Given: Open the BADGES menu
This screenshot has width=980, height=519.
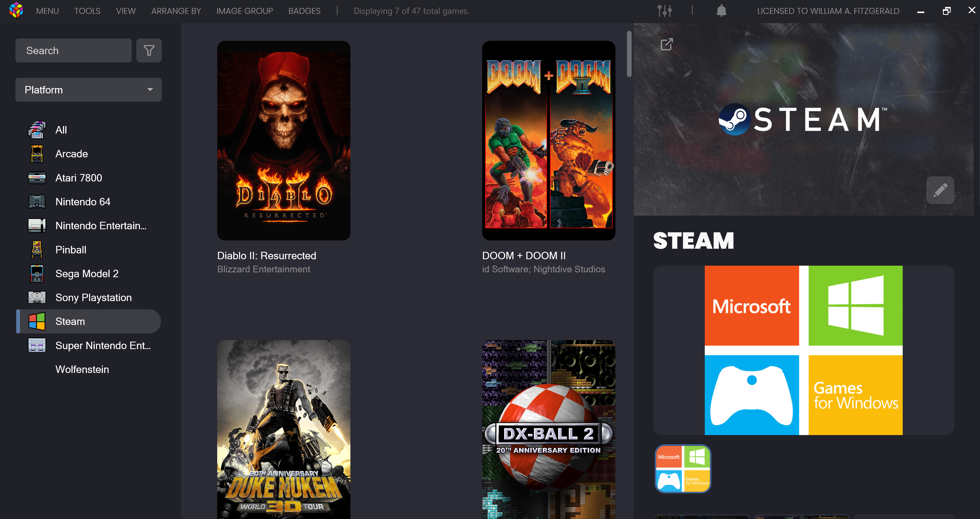Looking at the screenshot, I should [304, 11].
